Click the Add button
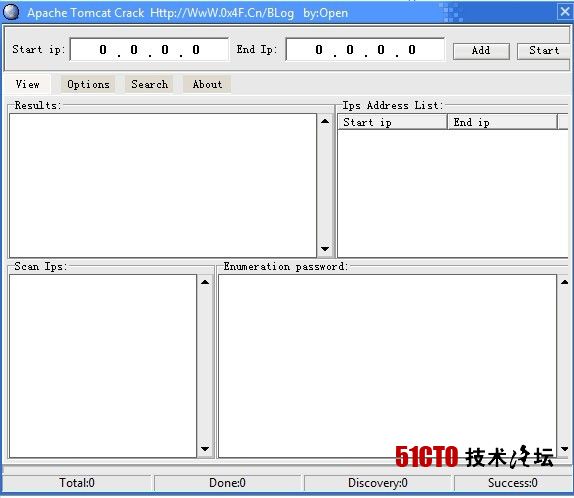Viewport: 574px width, 498px height. click(481, 51)
